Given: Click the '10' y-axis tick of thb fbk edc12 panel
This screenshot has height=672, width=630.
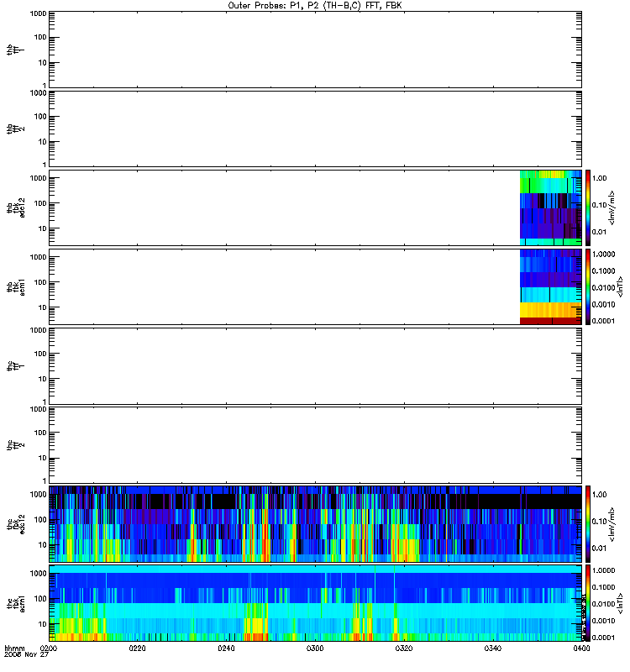Looking at the screenshot, I should click(43, 228).
